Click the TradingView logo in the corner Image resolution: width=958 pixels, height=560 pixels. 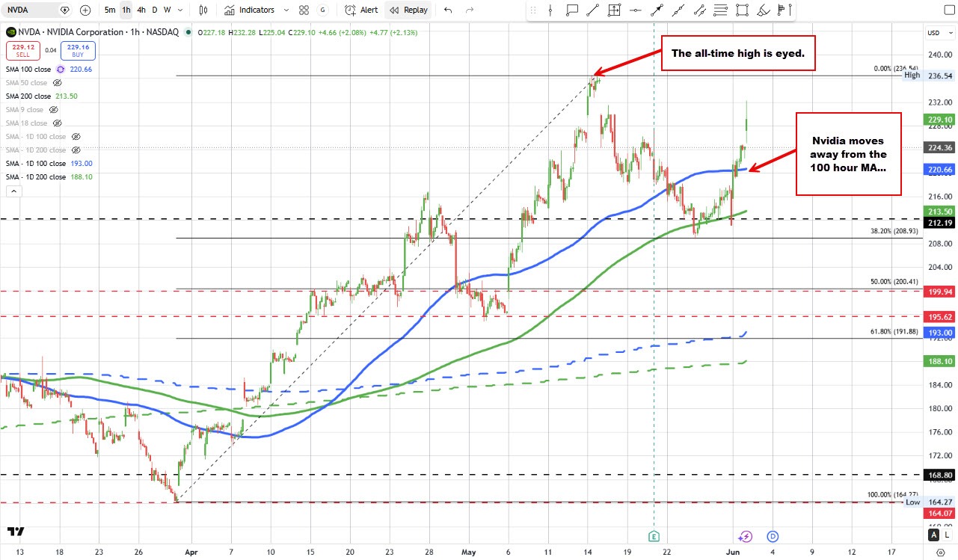[16, 532]
